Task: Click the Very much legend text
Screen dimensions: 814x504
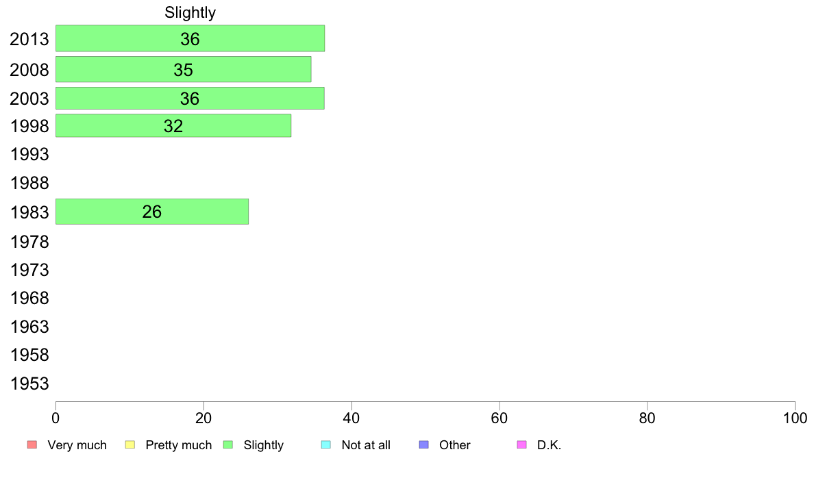Action: pos(77,445)
